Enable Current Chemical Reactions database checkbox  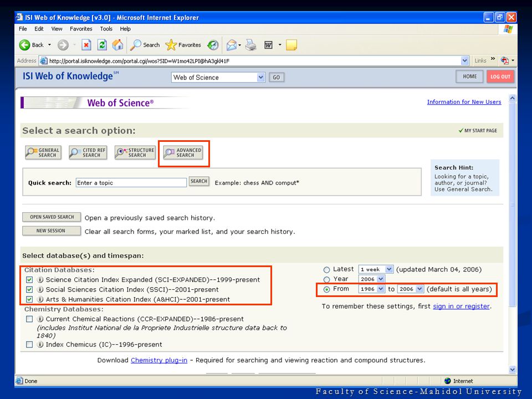(29, 319)
